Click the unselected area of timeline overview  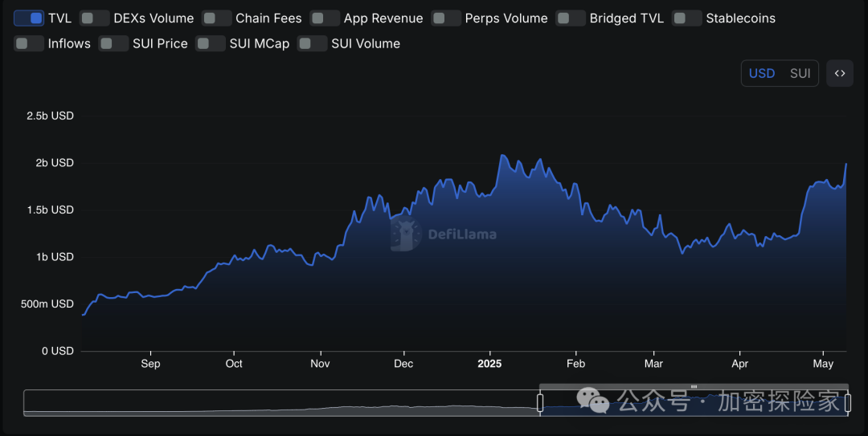(281, 402)
